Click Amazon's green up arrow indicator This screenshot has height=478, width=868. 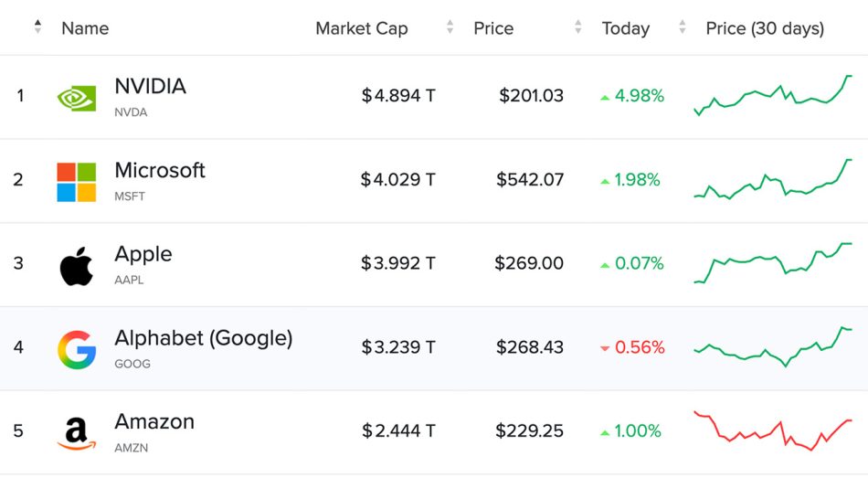point(605,431)
